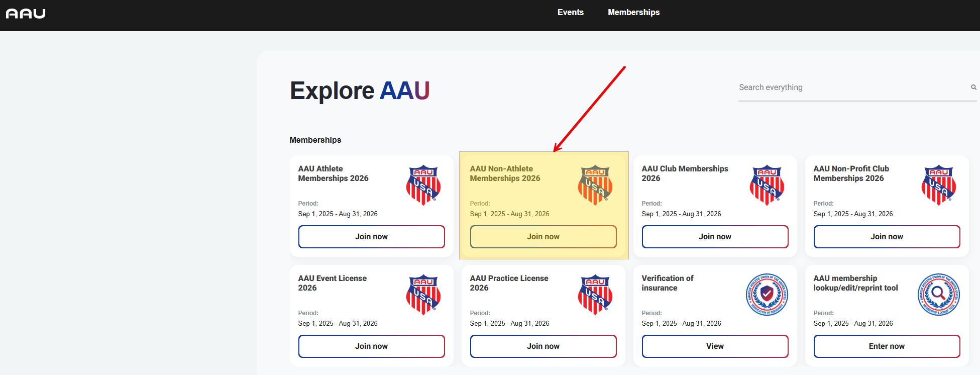Select the AAU Non-Athlete Memberships 2026 title

[505, 173]
